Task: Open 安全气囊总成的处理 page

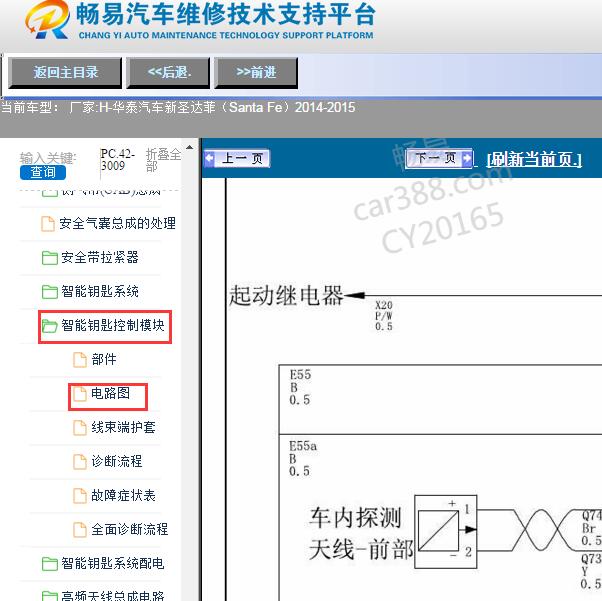Action: pyautogui.click(x=117, y=224)
